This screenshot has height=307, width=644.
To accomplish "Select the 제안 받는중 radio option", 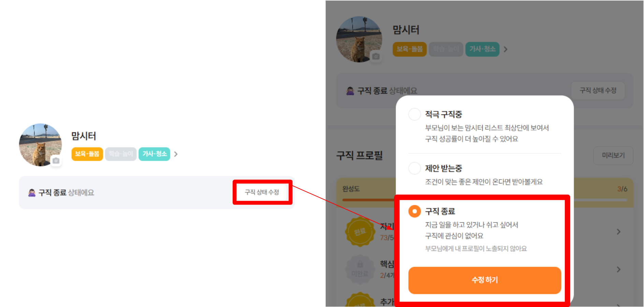I will click(414, 168).
